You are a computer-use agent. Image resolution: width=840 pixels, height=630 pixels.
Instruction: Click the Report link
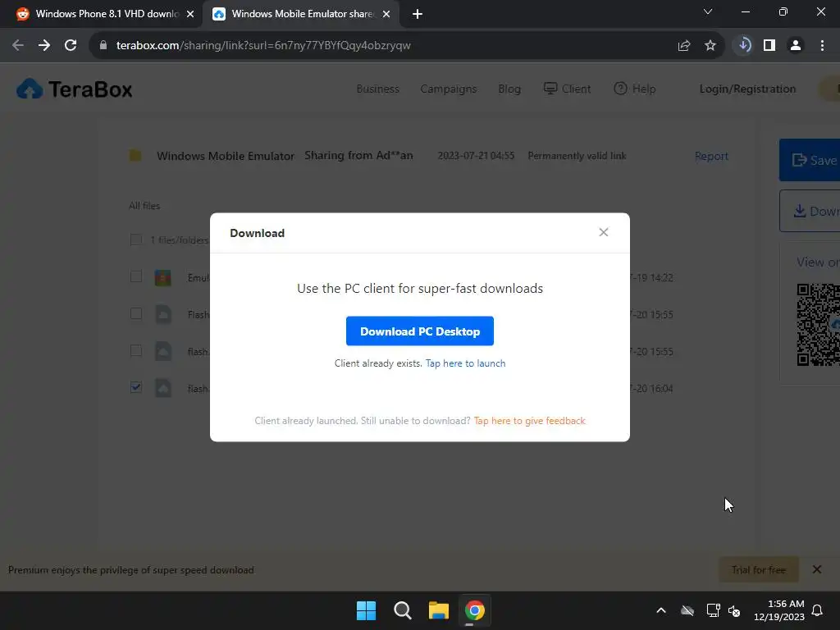pos(711,156)
